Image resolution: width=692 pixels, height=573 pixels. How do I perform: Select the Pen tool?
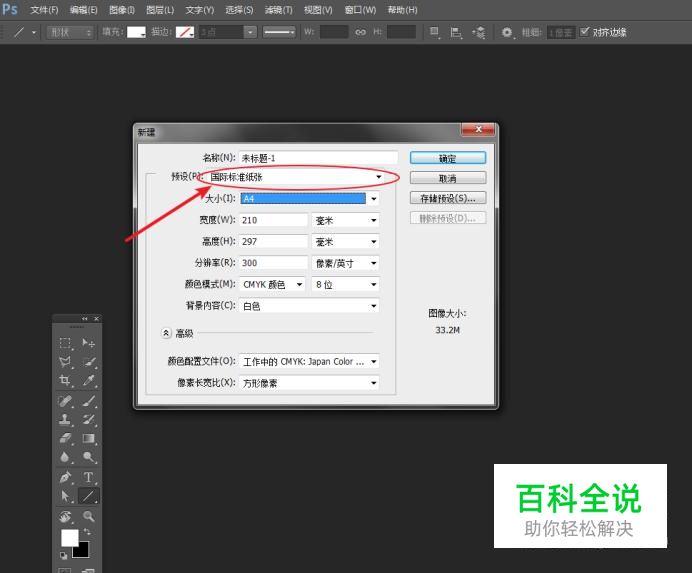(x=65, y=477)
